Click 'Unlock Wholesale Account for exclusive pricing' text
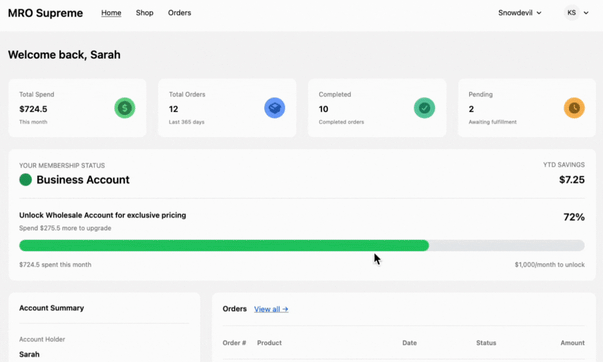Viewport: 603px width, 362px height. pos(103,215)
